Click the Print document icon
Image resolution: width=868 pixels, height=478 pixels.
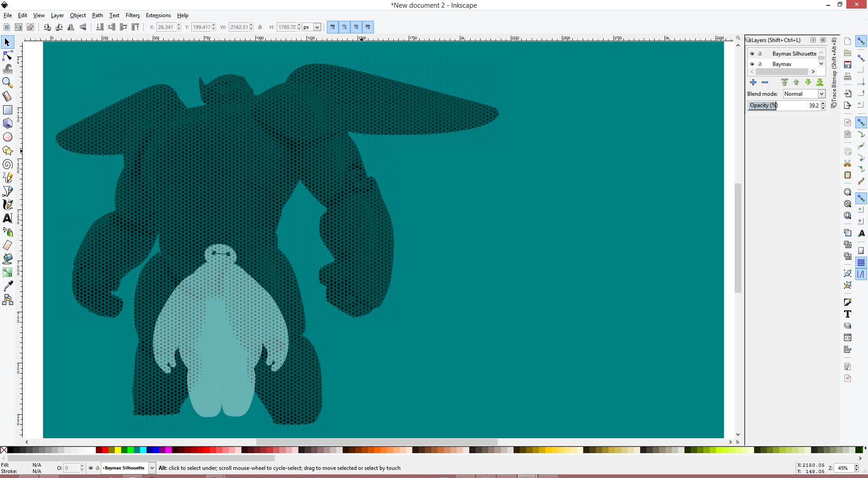tap(848, 76)
